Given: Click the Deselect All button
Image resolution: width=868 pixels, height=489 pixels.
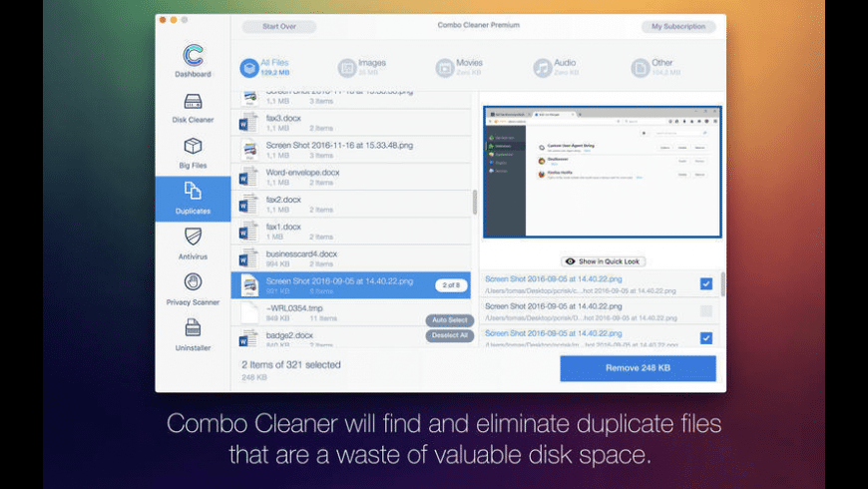Looking at the screenshot, I should point(450,335).
